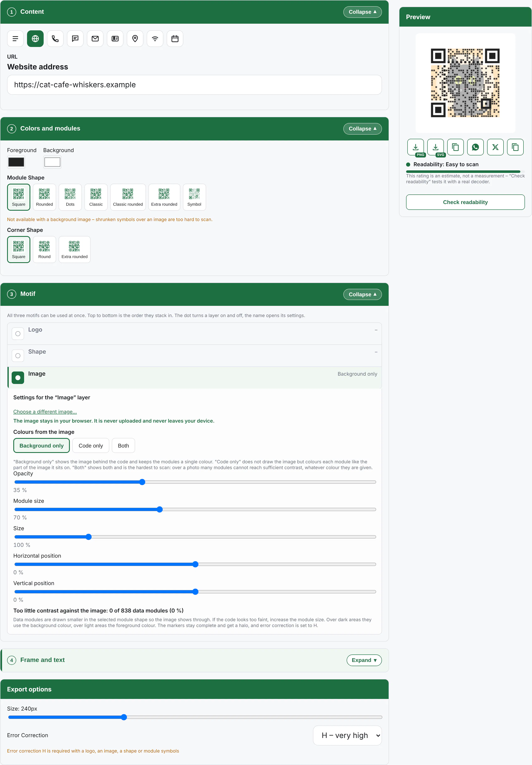Select the Dots module shape
The height and width of the screenshot is (765, 532).
(x=70, y=197)
